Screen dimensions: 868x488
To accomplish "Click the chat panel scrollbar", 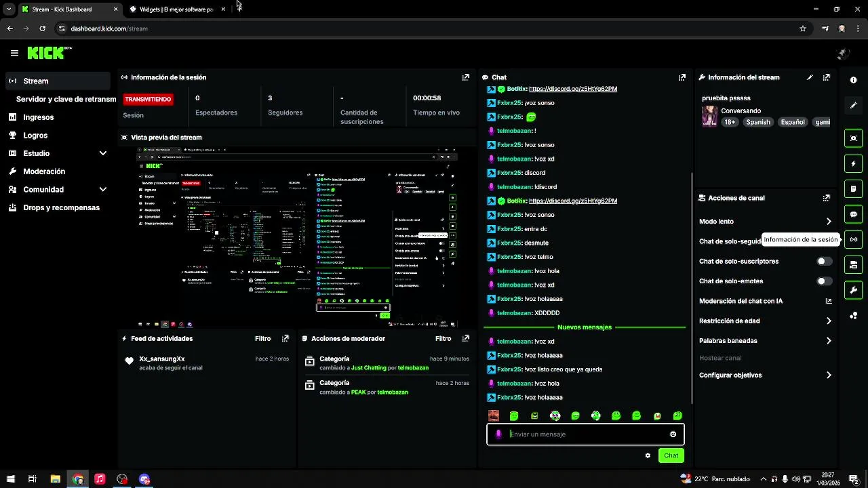I will pos(692,288).
